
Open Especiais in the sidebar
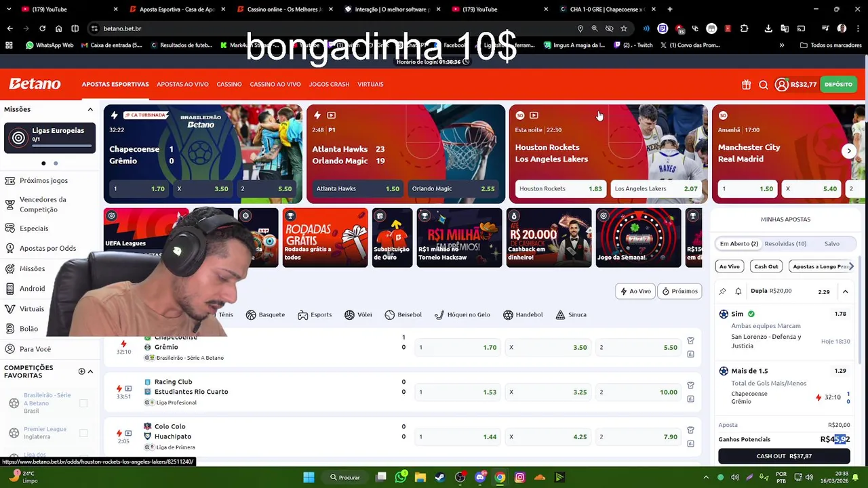34,228
